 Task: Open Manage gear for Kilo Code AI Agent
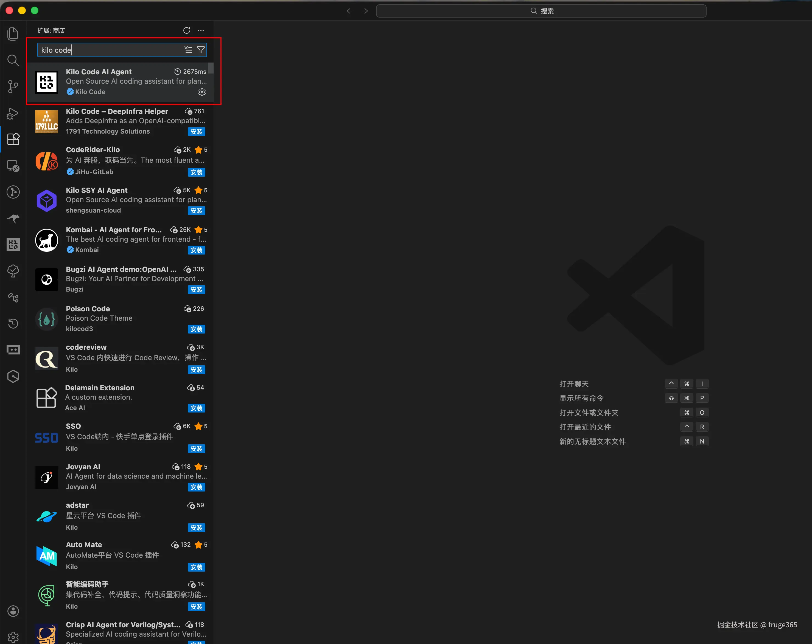tap(202, 92)
